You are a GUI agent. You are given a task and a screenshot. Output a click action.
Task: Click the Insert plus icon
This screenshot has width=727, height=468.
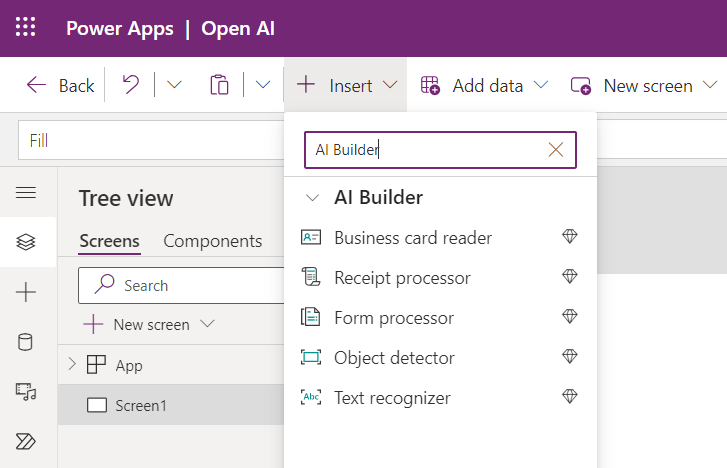pos(306,85)
